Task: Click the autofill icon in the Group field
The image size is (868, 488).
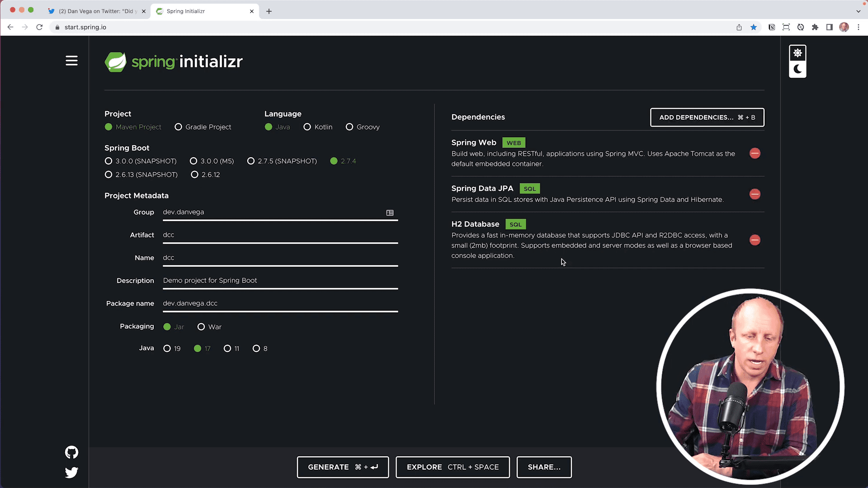Action: tap(390, 212)
